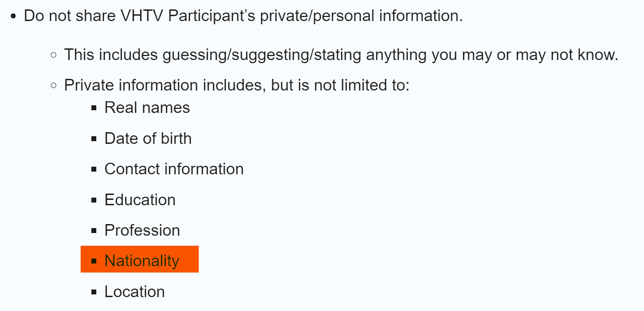Click the 'This includes guessing/suggesting/stating' line
The image size is (644, 311).
point(341,55)
